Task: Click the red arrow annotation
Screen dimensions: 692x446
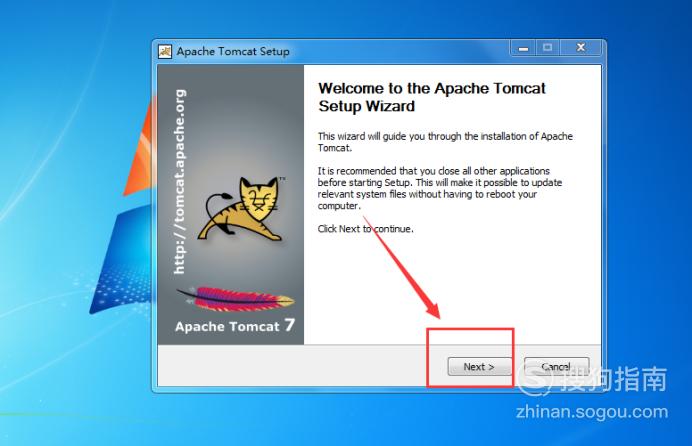Action: coord(402,268)
